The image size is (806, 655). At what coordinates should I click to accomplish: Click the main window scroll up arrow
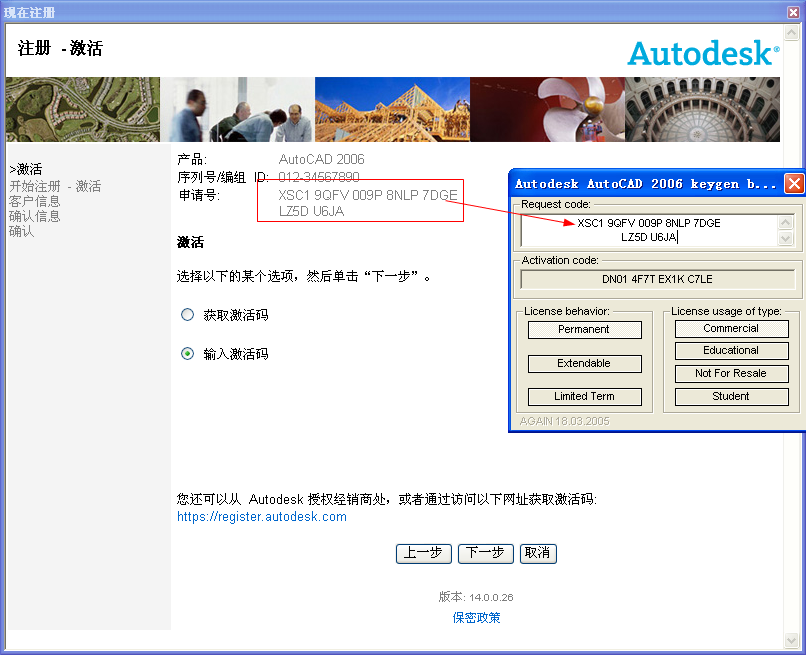click(x=792, y=33)
